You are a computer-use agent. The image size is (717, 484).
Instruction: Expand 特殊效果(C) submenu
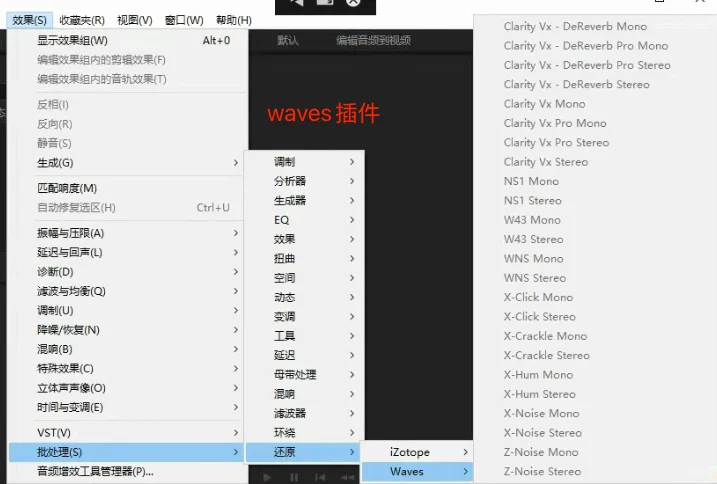tap(128, 368)
